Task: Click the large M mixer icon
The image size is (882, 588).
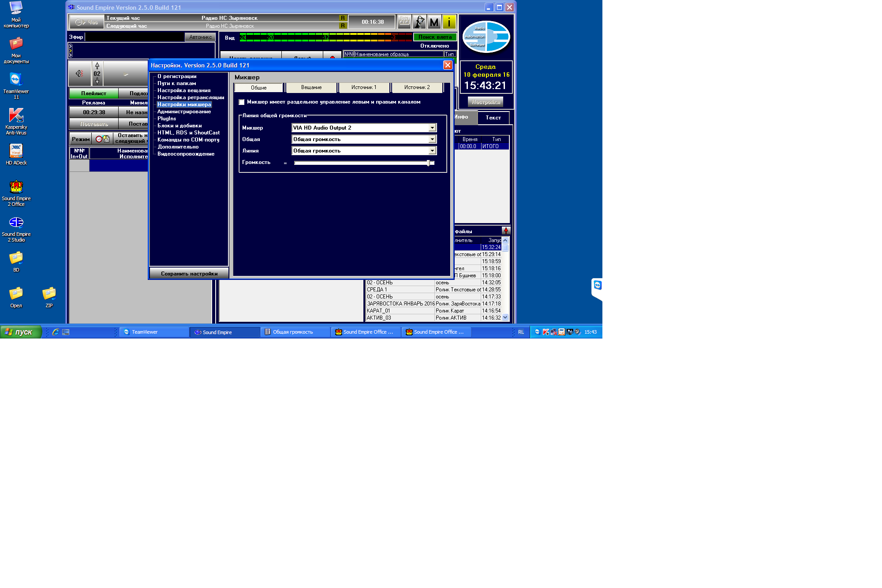Action: tap(434, 22)
